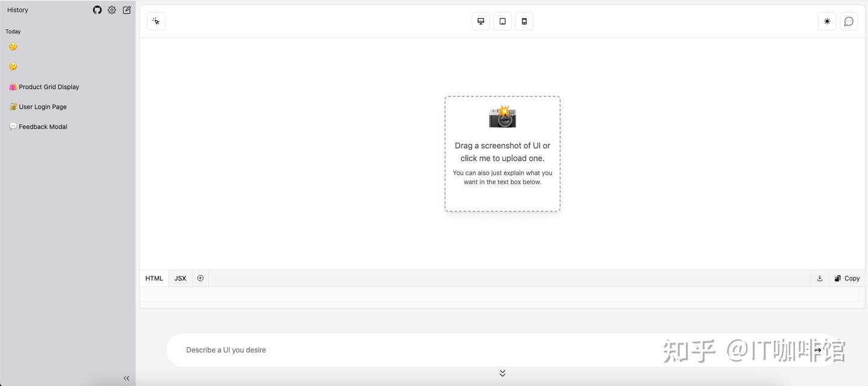868x386 pixels.
Task: Open the chat feedback bubble icon
Action: (849, 20)
